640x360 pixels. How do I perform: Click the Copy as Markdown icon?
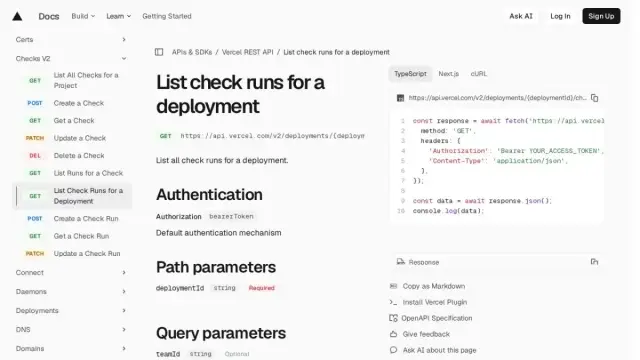[393, 286]
